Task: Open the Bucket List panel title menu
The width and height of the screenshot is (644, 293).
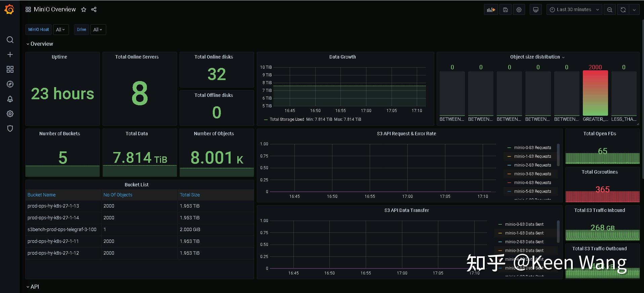Action: [x=136, y=185]
